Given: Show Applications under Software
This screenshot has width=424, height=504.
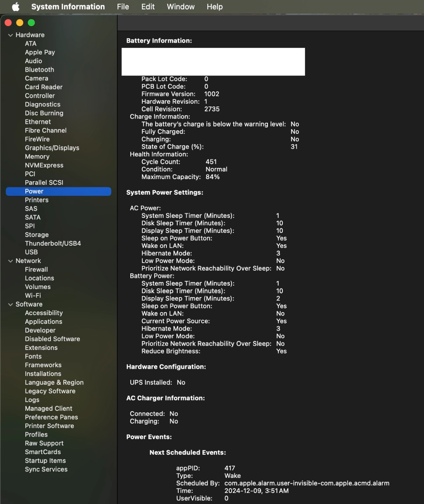Looking at the screenshot, I should 43,322.
